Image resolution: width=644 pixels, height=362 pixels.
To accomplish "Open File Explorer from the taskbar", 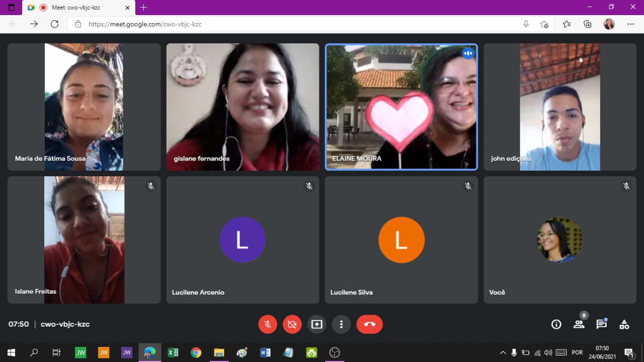I will [x=219, y=352].
